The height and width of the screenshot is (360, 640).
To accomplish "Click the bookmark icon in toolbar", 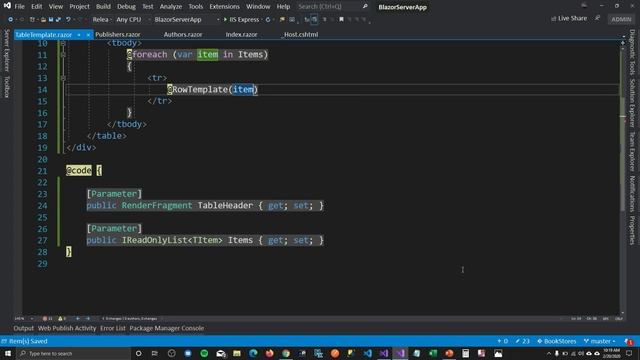I will coord(341,19).
